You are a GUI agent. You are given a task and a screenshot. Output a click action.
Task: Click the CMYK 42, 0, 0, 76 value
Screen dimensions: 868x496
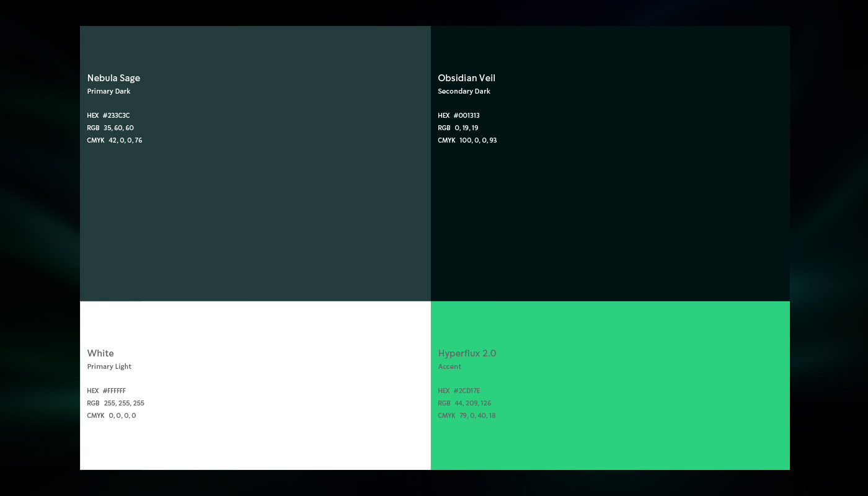(x=115, y=140)
